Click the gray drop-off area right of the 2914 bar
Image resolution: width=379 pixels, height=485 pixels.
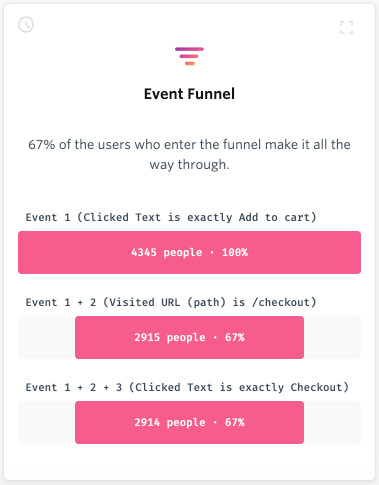332,422
